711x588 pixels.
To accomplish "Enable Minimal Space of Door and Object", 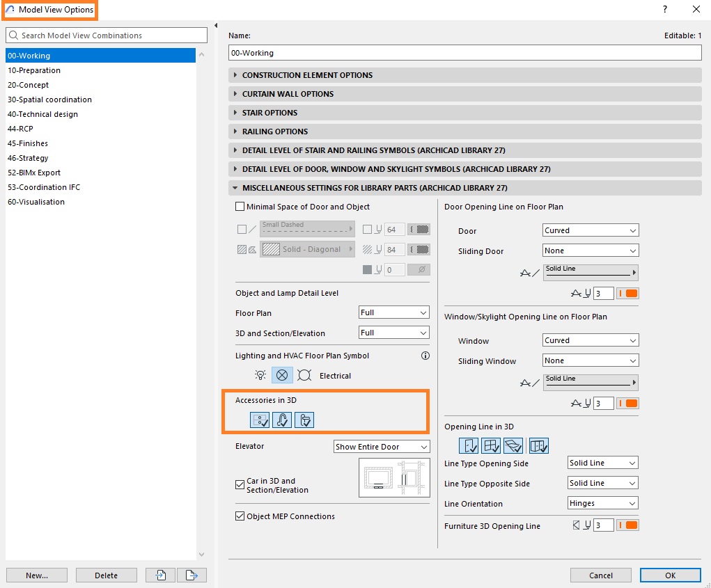I will tap(240, 207).
